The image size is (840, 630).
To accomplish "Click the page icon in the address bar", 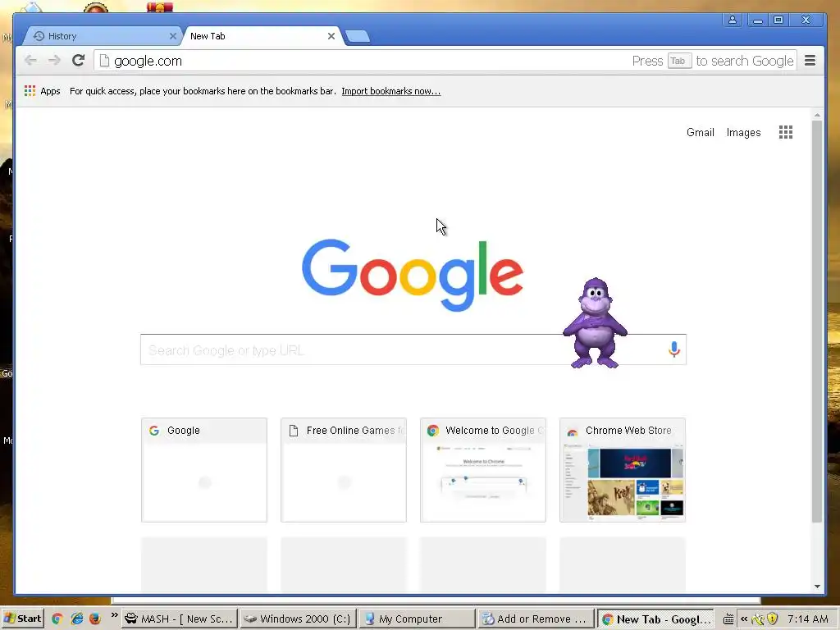I will coord(104,61).
